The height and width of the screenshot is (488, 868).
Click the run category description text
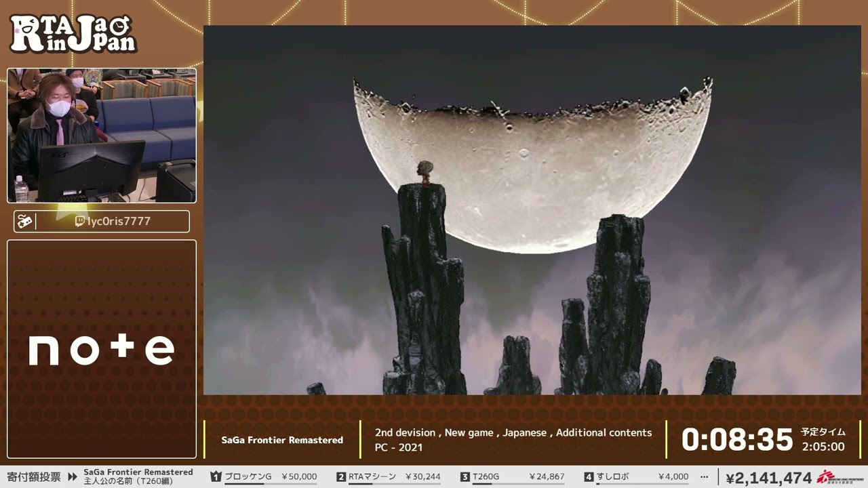pyautogui.click(x=513, y=439)
